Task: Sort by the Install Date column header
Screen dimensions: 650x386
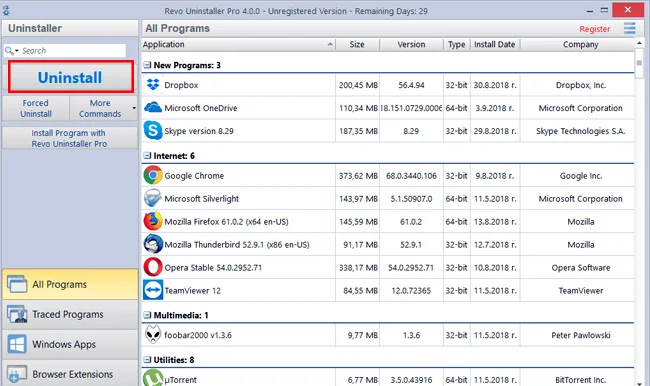Action: pos(495,44)
